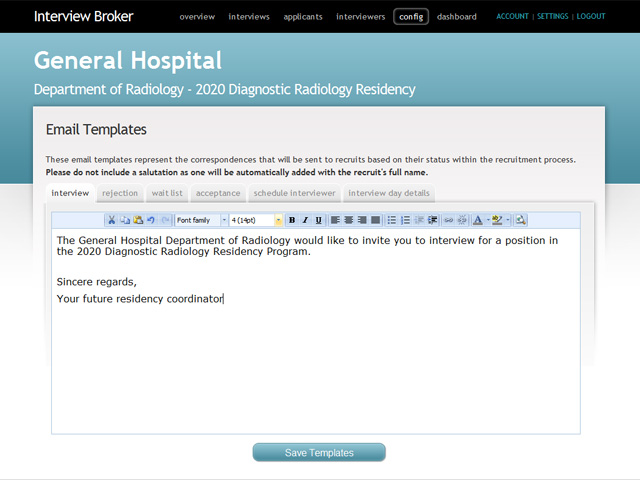The width and height of the screenshot is (640, 480).
Task: Undo the last edit
Action: click(x=151, y=220)
